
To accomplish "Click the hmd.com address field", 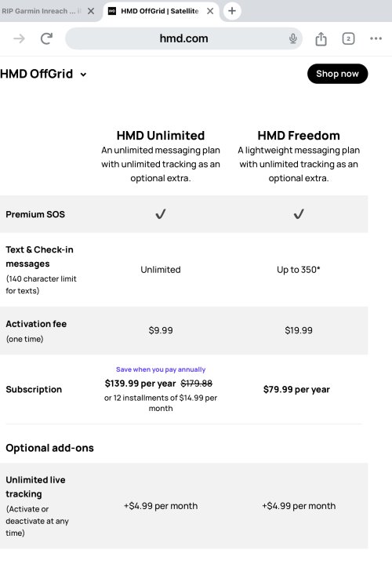I will pyautogui.click(x=183, y=38).
